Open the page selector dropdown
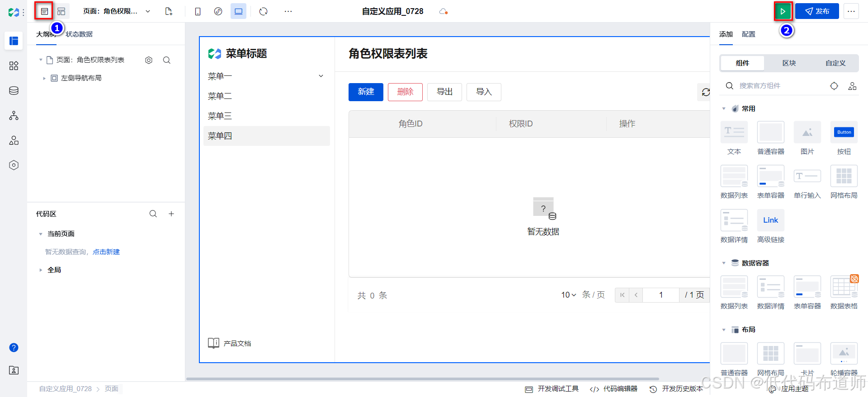This screenshot has width=868, height=397. click(148, 11)
